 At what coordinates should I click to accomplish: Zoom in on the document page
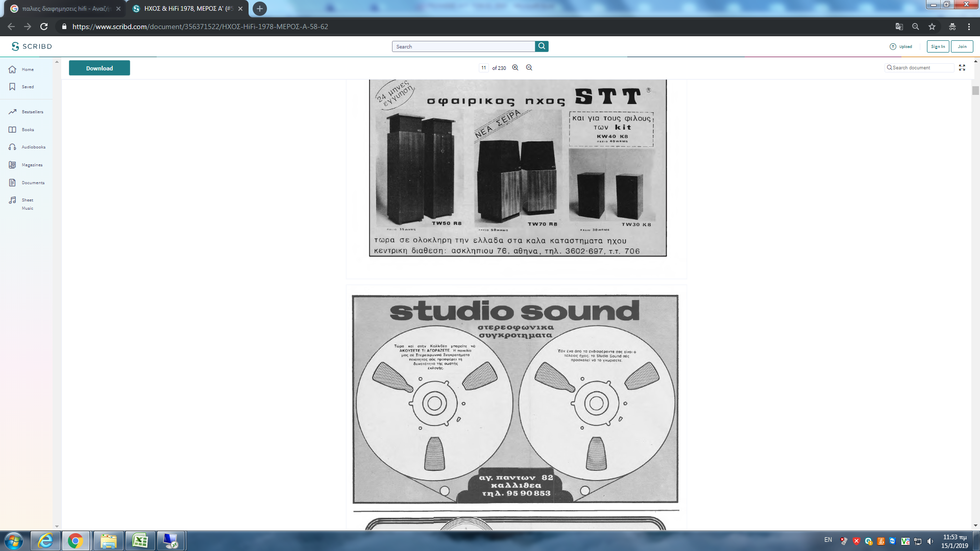[x=515, y=68]
